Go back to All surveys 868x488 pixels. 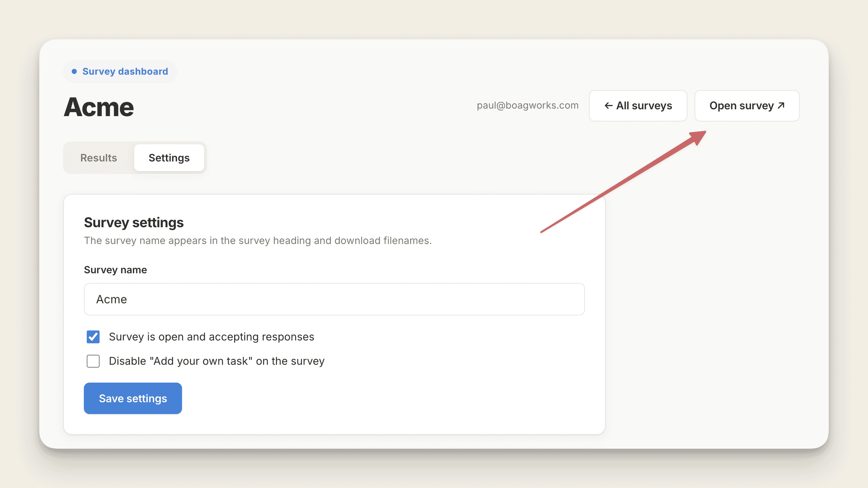tap(638, 106)
